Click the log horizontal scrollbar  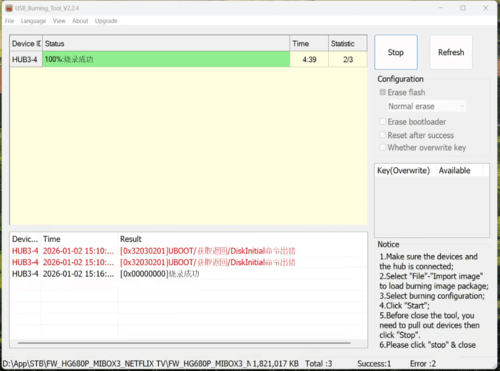(184, 343)
